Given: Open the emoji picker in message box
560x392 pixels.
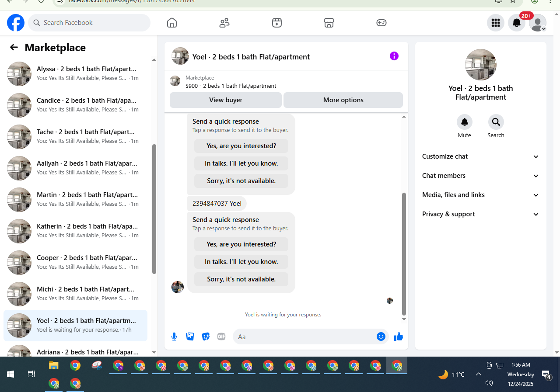Looking at the screenshot, I should [381, 336].
